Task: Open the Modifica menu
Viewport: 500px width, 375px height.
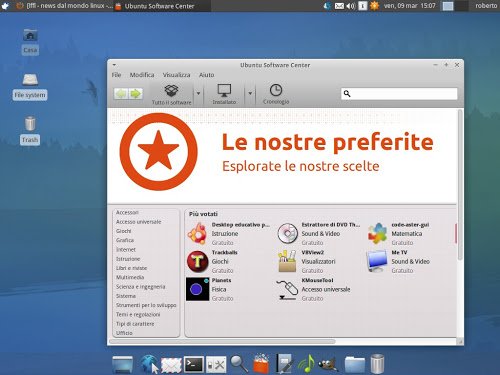Action: pyautogui.click(x=142, y=75)
